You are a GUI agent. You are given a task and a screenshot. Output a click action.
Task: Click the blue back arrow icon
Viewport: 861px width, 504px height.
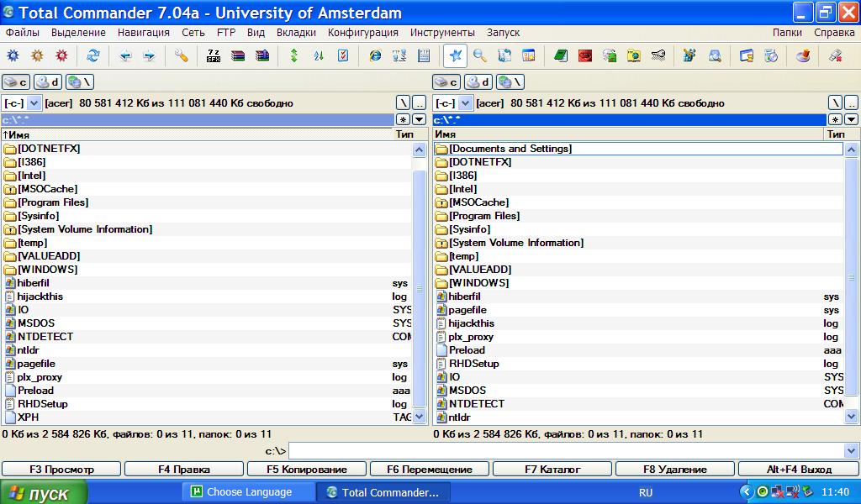click(125, 56)
